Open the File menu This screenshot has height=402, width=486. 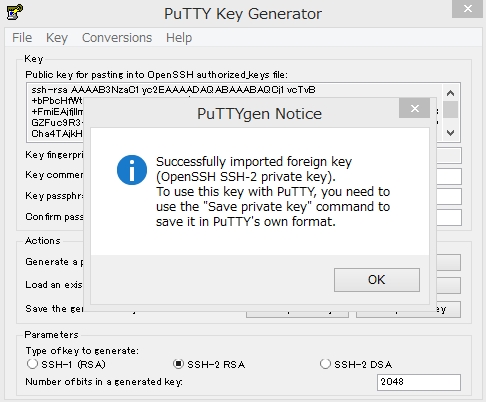[x=22, y=38]
